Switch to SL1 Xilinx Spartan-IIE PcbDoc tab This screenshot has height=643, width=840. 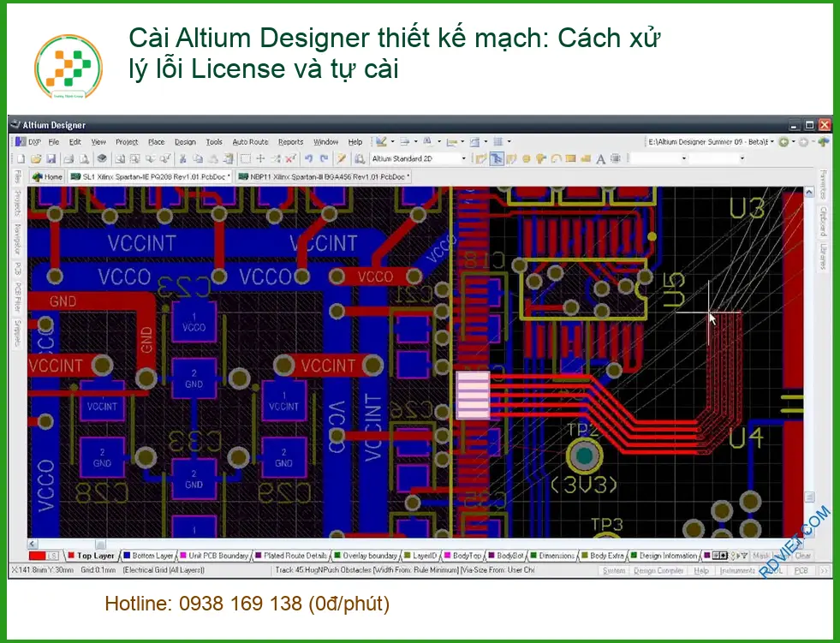click(x=150, y=177)
